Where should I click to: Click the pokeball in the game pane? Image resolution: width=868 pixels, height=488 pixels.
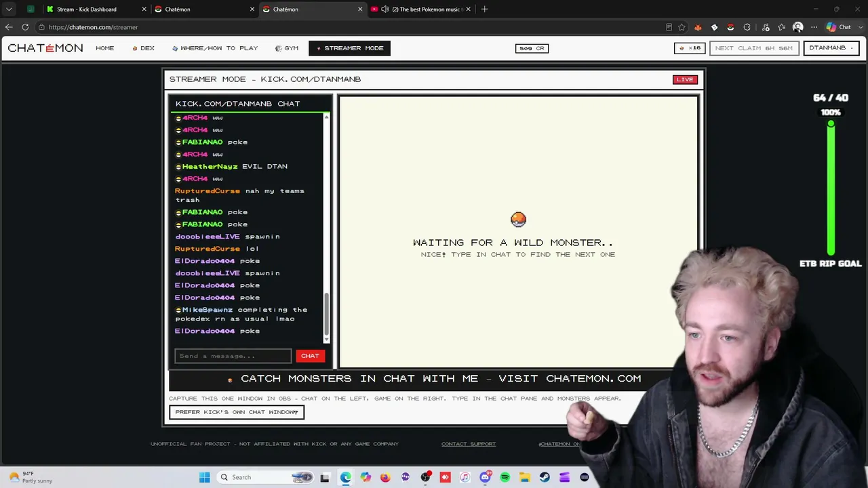[x=518, y=219]
